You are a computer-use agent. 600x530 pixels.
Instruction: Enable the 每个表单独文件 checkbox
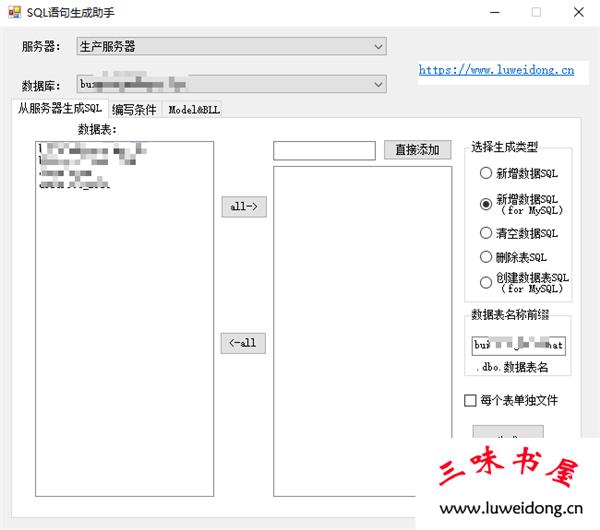471,401
